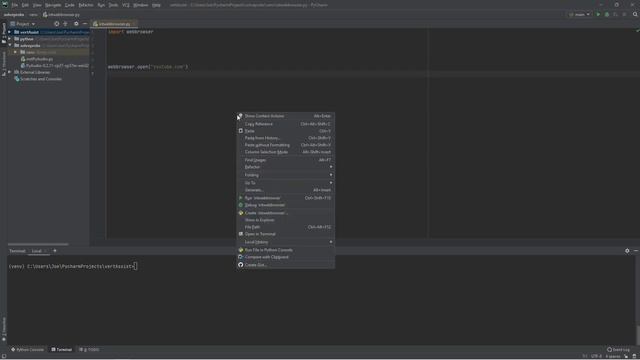Open Project panel settings gear

pyautogui.click(x=76, y=24)
